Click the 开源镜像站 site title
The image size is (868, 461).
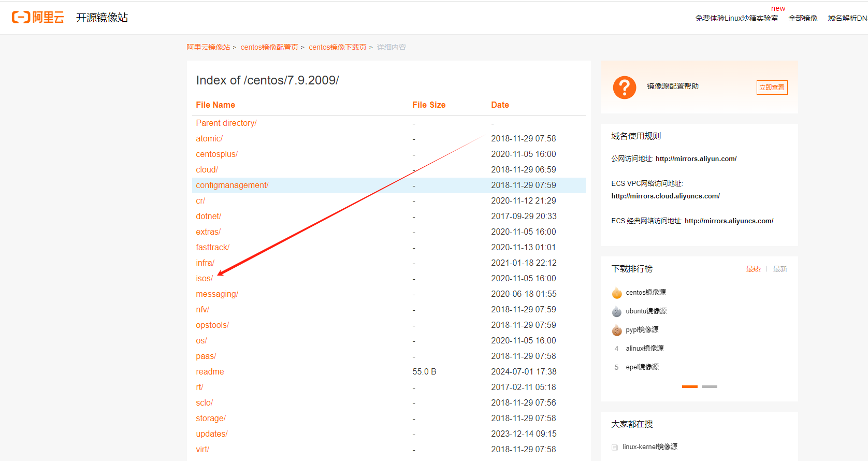102,18
